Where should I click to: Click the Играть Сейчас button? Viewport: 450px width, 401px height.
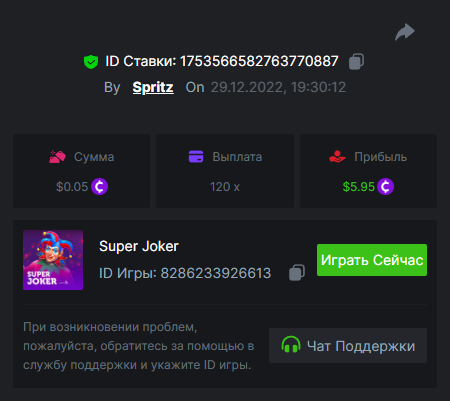click(372, 260)
